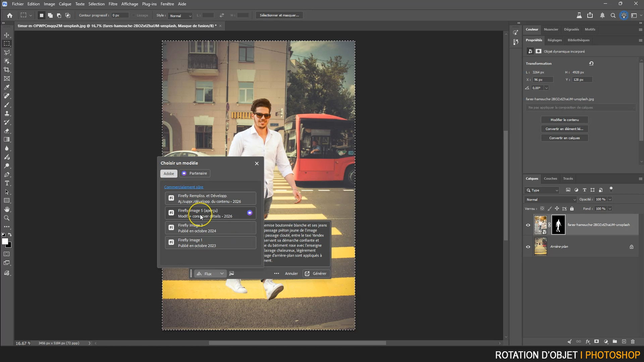
Task: Open the Flux model dropdown
Action: click(210, 274)
